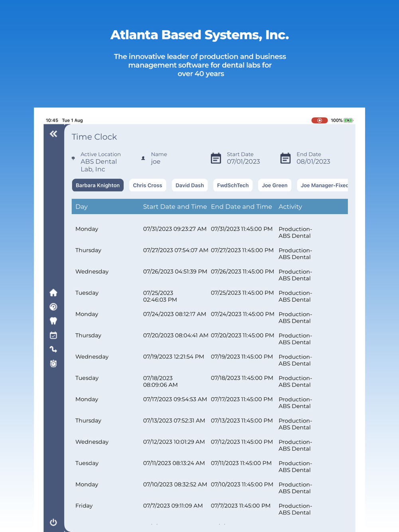The height and width of the screenshot is (532, 399).
Task: Open the time clock alarm icon
Action: [53, 363]
